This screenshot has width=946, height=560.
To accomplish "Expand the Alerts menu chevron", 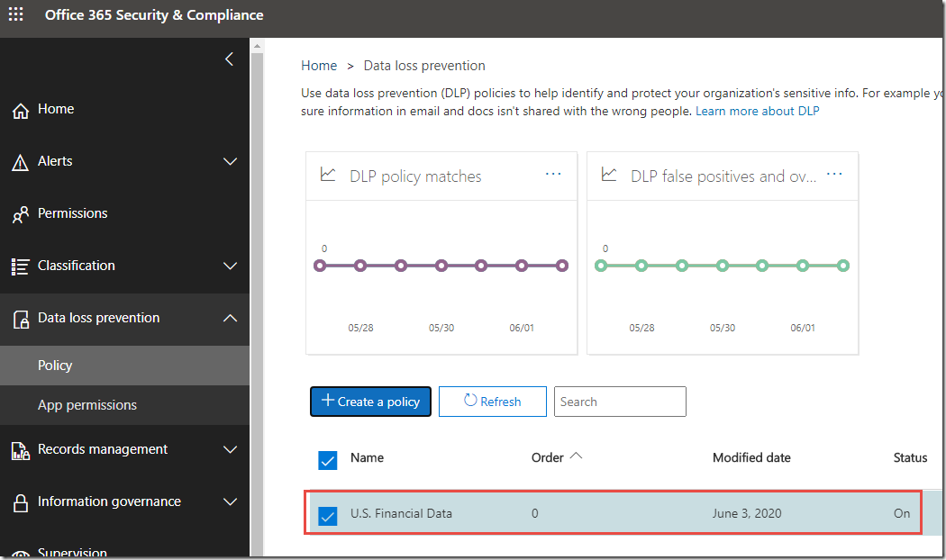I will tap(230, 162).
